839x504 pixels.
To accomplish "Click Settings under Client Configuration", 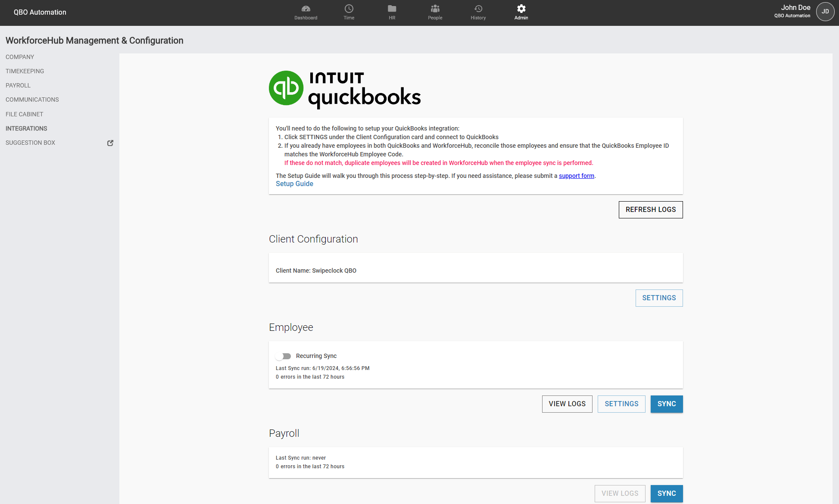I will [x=659, y=298].
